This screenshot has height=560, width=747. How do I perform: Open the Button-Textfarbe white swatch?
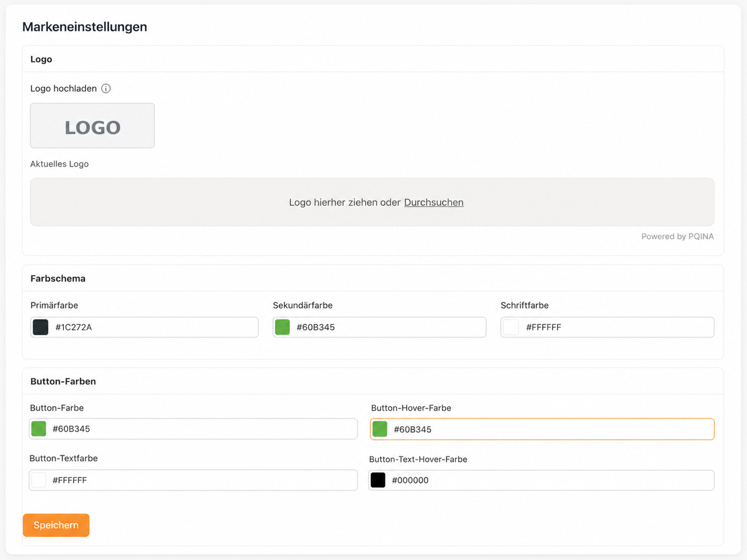pos(39,480)
